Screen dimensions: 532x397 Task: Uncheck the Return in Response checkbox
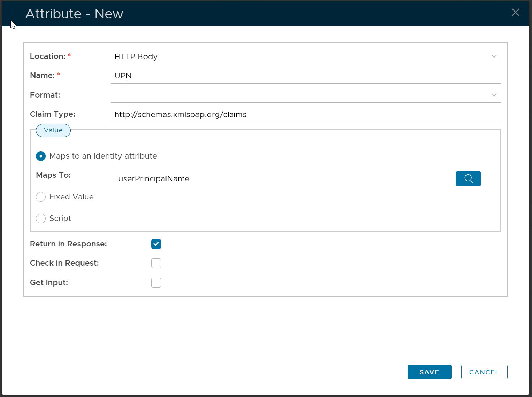[x=156, y=244]
